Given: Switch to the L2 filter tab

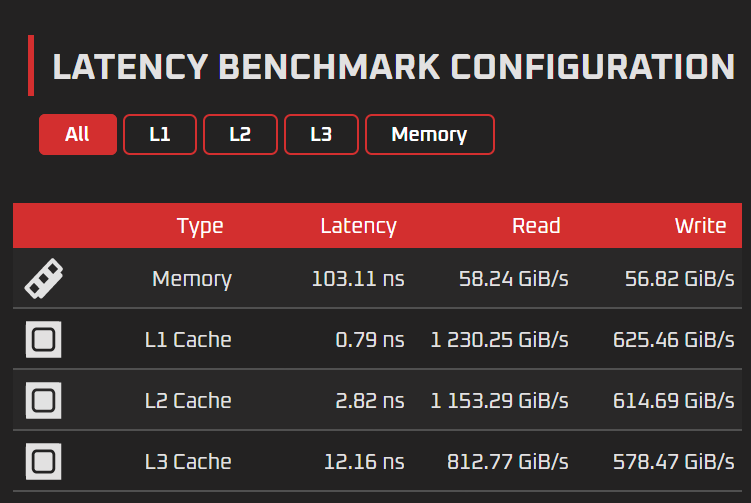Looking at the screenshot, I should tap(240, 135).
